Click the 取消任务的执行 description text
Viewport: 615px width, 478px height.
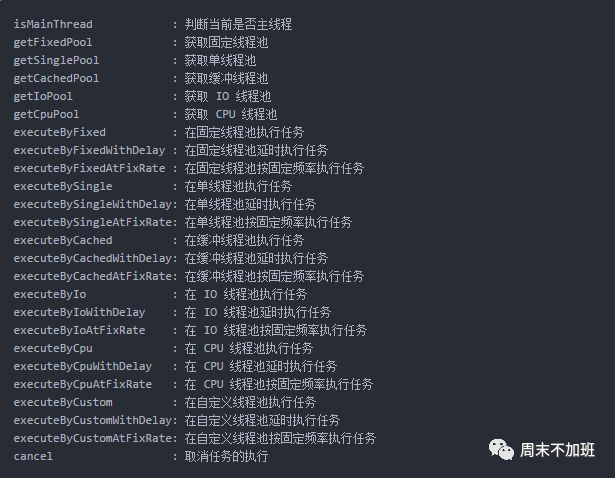pyautogui.click(x=226, y=456)
